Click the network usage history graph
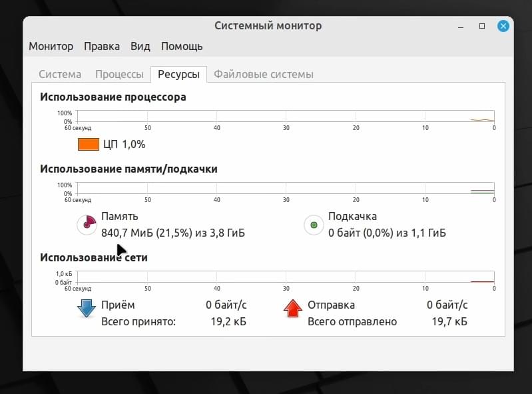The height and width of the screenshot is (394, 532). click(x=286, y=277)
